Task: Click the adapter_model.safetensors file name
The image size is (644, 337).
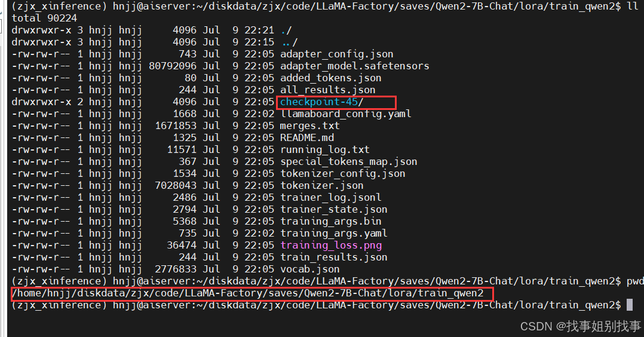Action: click(x=355, y=66)
